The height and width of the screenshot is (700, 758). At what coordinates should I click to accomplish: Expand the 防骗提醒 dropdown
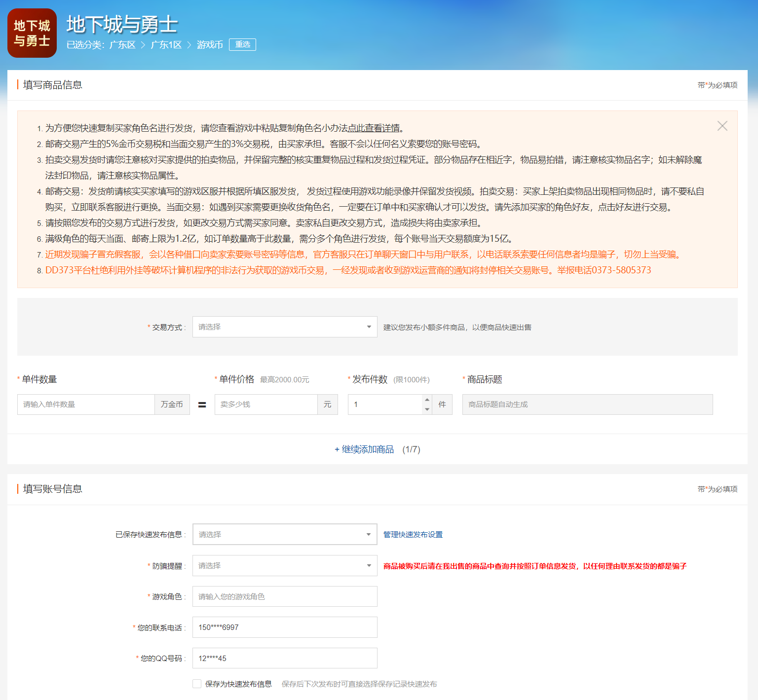285,566
